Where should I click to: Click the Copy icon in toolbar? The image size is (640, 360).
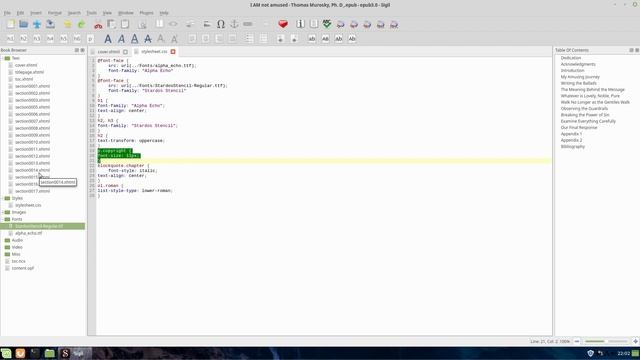pyautogui.click(x=111, y=24)
